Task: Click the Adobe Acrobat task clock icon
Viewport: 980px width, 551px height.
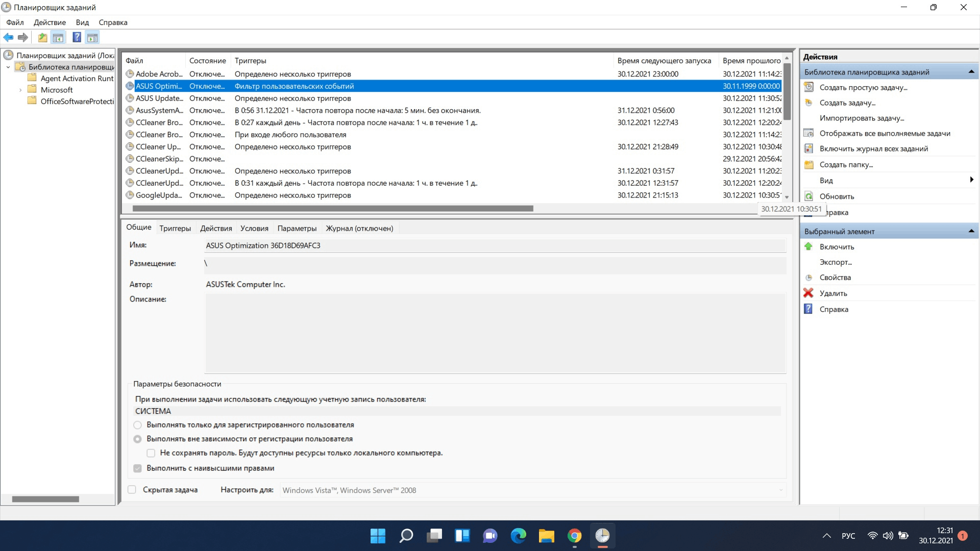Action: tap(130, 74)
